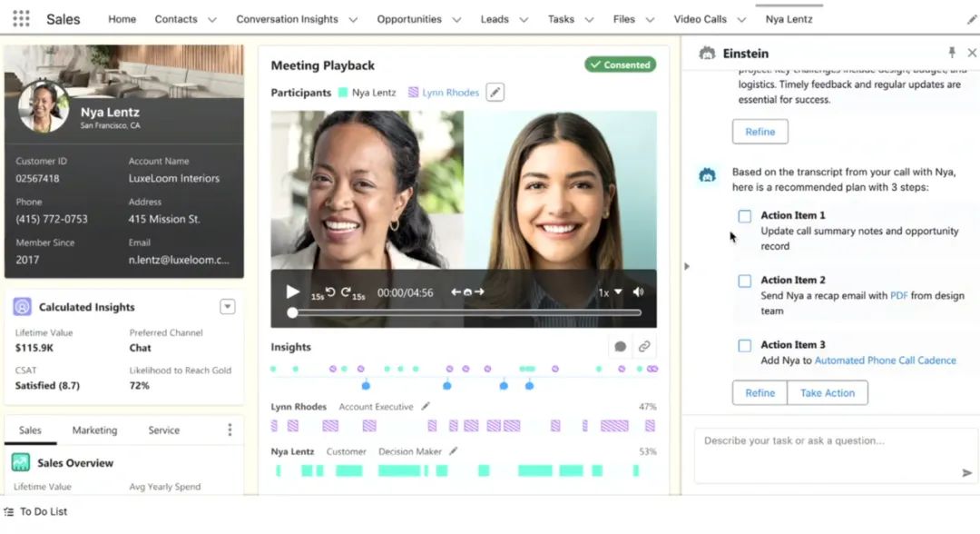Open the App Launcher grid icon
Image resolution: width=980 pixels, height=534 pixels.
tap(21, 19)
